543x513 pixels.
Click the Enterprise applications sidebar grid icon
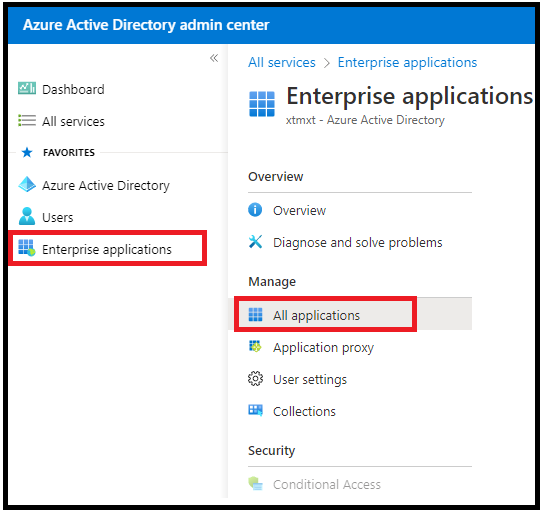click(x=27, y=248)
